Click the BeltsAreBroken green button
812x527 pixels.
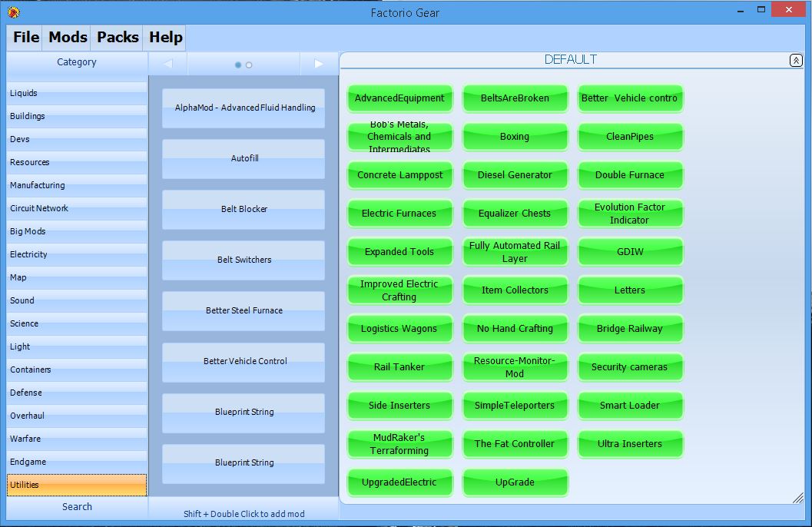pos(515,98)
